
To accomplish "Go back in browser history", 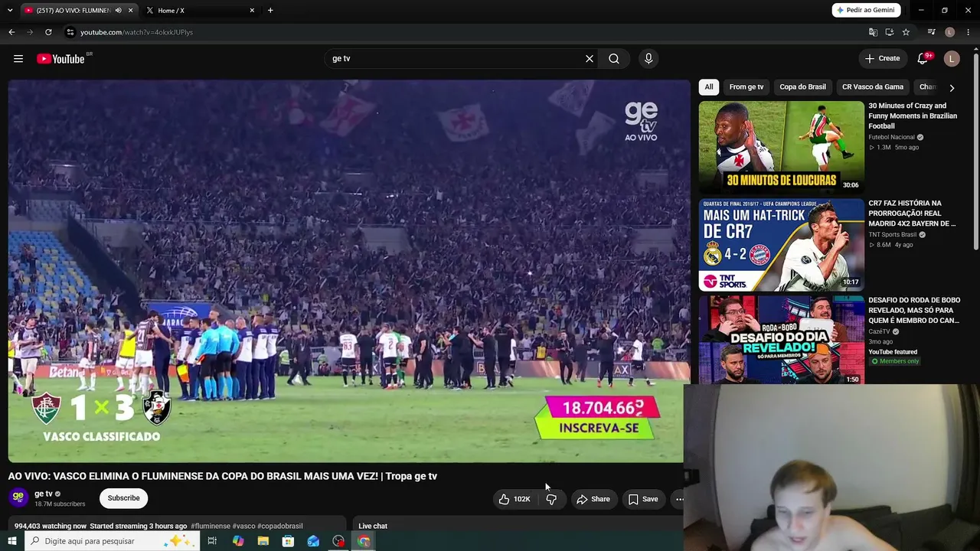I will (11, 32).
